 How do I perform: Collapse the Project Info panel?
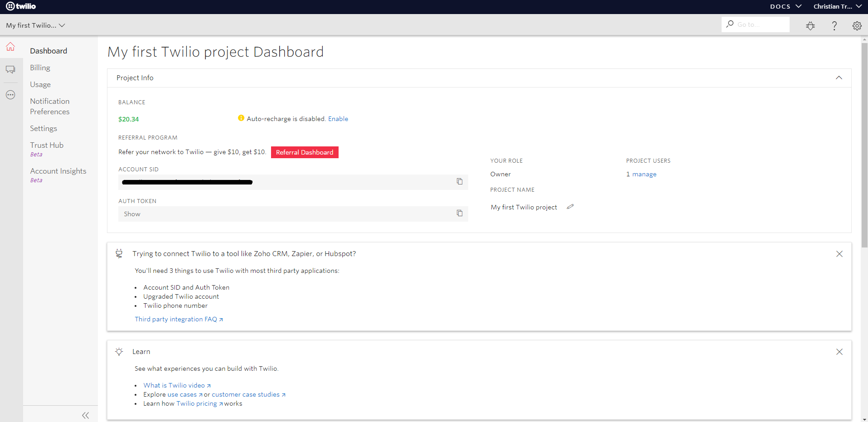point(839,78)
